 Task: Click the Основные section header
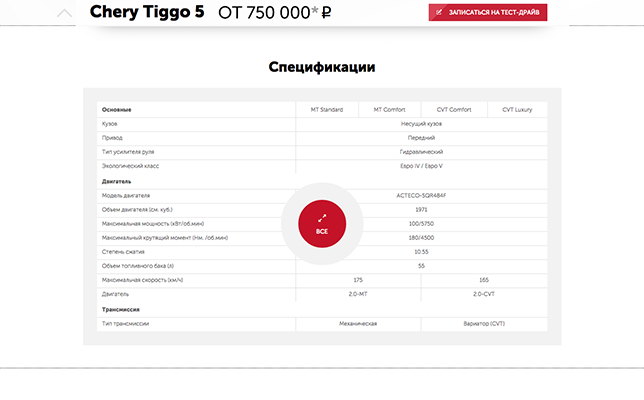click(x=117, y=110)
